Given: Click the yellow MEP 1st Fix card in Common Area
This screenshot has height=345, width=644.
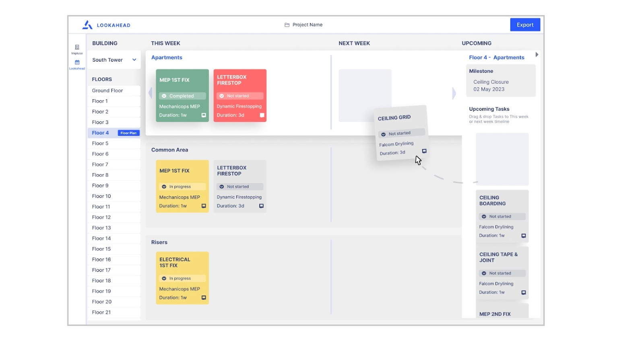Looking at the screenshot, I should [182, 186].
